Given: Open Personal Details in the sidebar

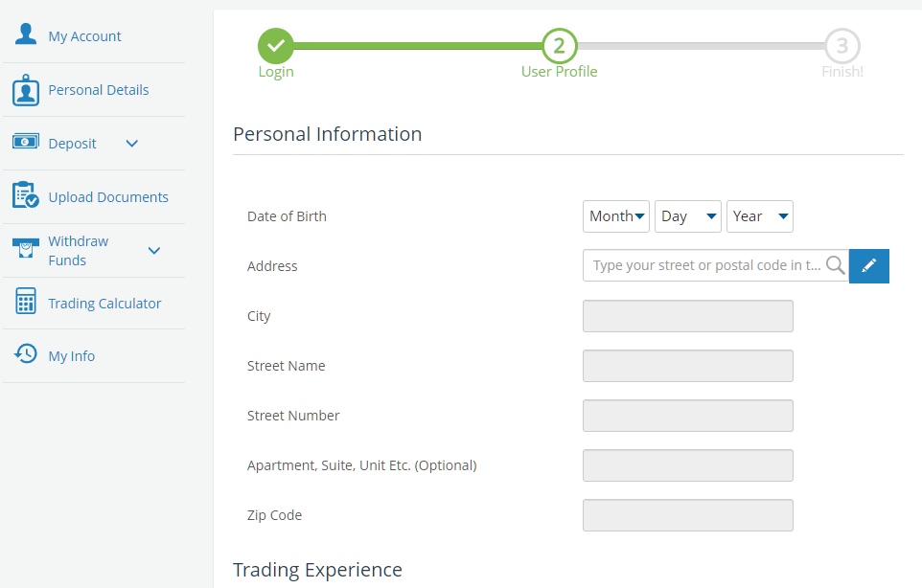Looking at the screenshot, I should click(x=98, y=90).
